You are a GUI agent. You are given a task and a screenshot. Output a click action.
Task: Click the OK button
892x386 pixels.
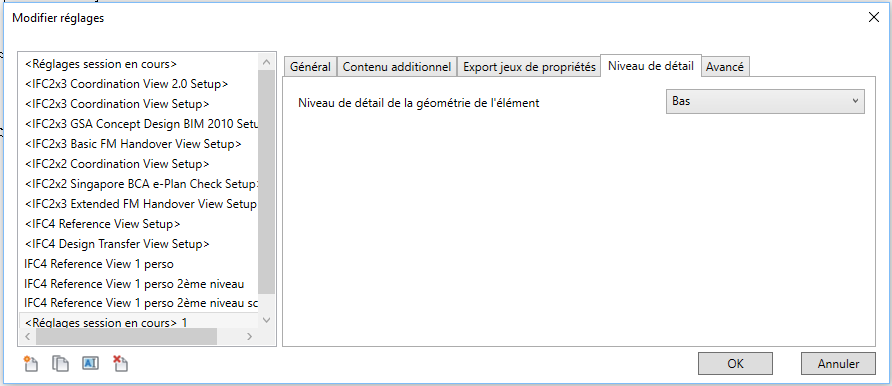[x=735, y=363]
